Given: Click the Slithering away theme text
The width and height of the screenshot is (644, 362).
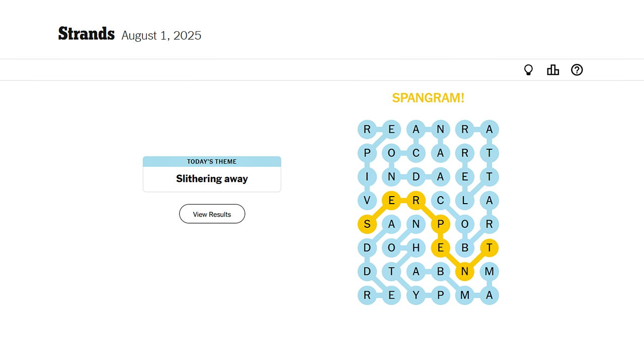Looking at the screenshot, I should 212,178.
